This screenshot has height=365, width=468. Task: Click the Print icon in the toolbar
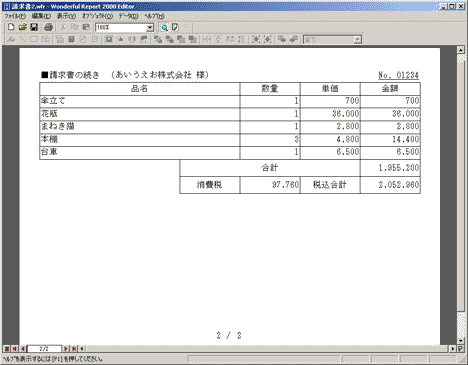(x=49, y=27)
